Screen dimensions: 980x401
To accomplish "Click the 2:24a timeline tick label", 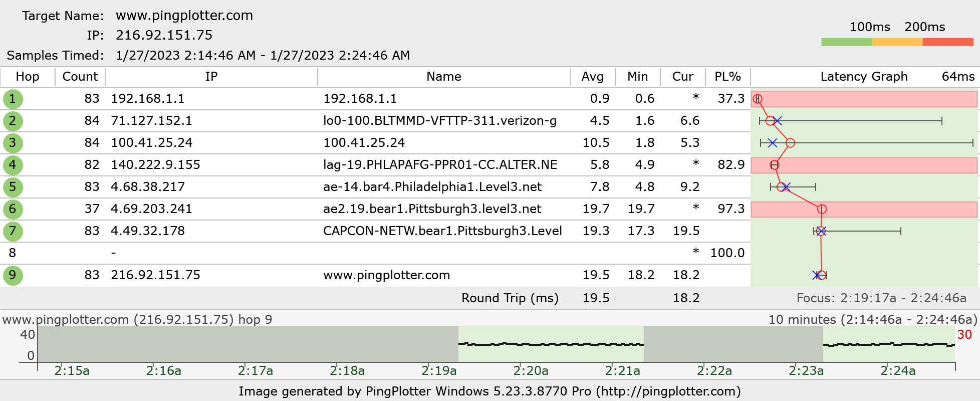I will click(x=898, y=371).
